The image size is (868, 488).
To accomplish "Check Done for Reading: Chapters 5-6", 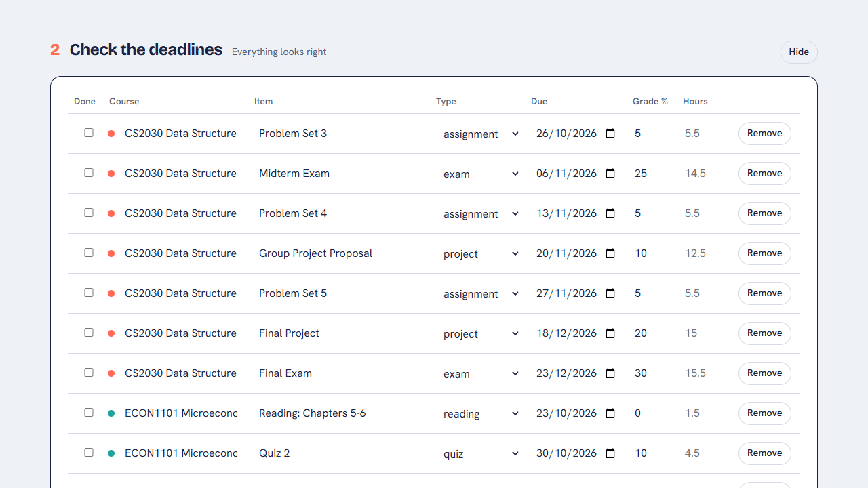I will (x=89, y=413).
